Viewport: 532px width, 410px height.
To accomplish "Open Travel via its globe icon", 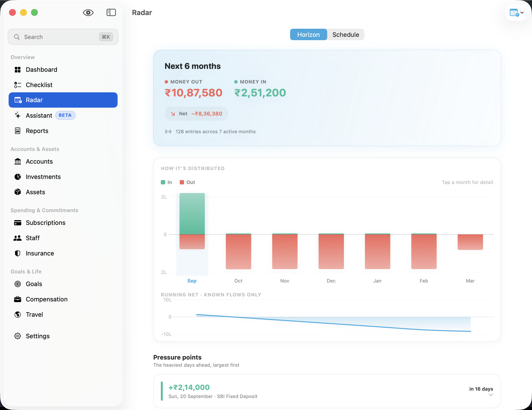I will [x=17, y=315].
